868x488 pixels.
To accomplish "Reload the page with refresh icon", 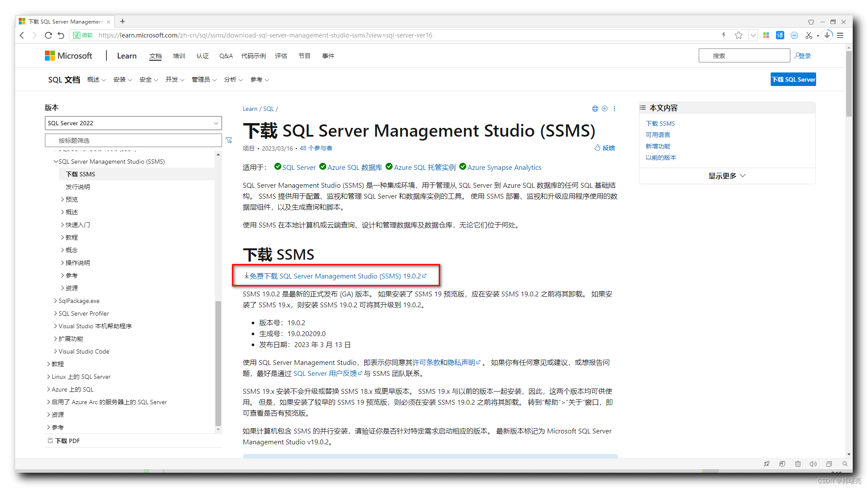I will click(x=48, y=35).
